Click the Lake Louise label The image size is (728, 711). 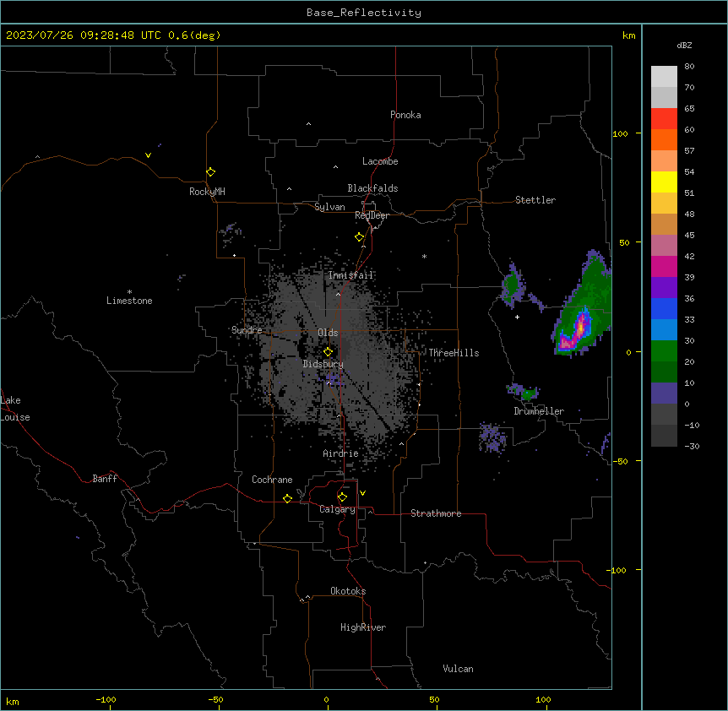coord(15,409)
